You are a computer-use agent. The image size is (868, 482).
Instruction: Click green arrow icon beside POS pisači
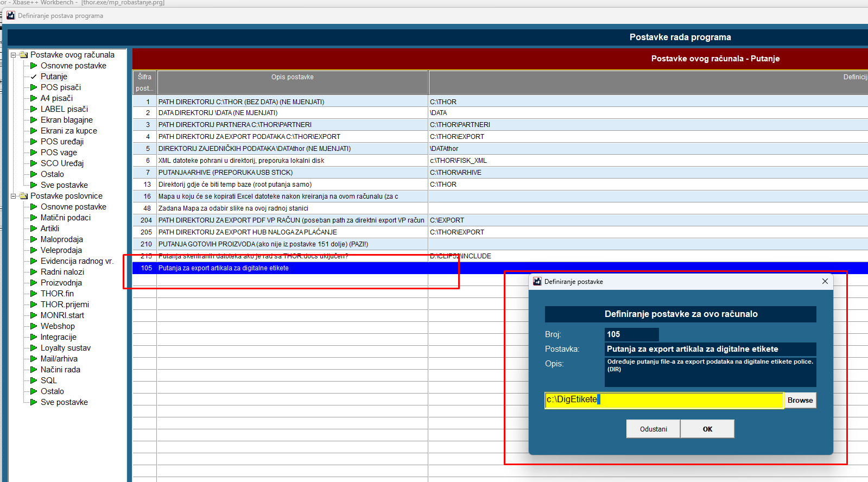(34, 87)
